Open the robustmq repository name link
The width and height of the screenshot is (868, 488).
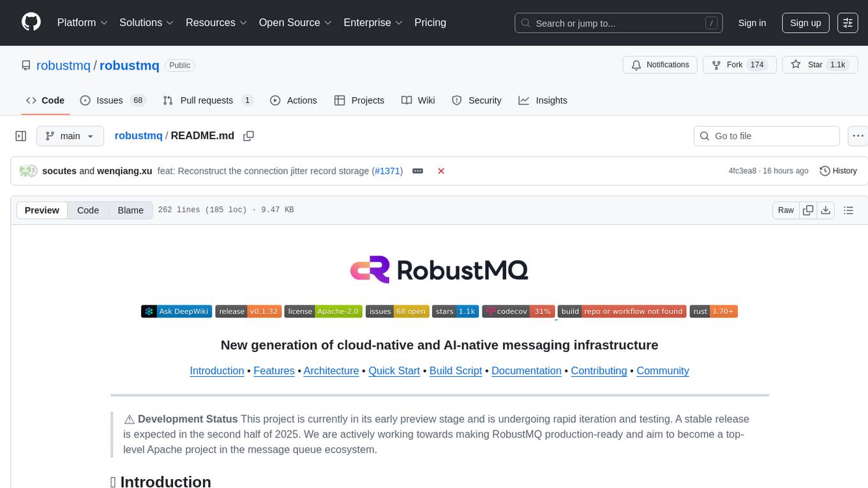coord(130,65)
